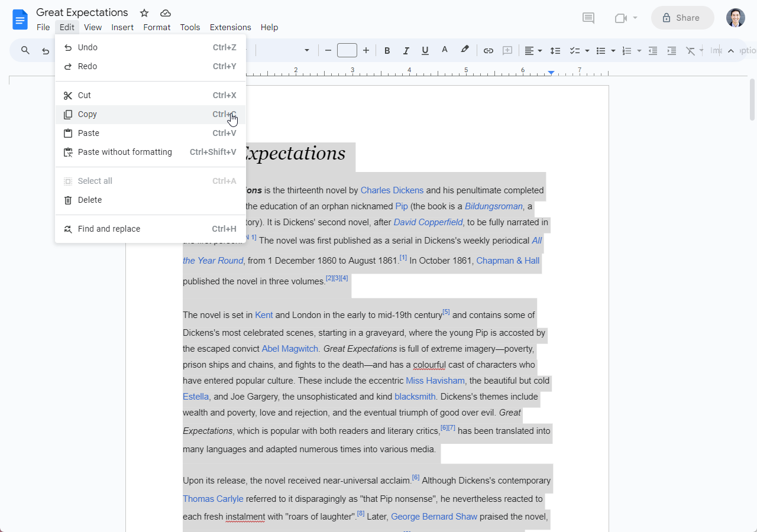
Task: Open the Google Docs home icon
Action: [20, 20]
